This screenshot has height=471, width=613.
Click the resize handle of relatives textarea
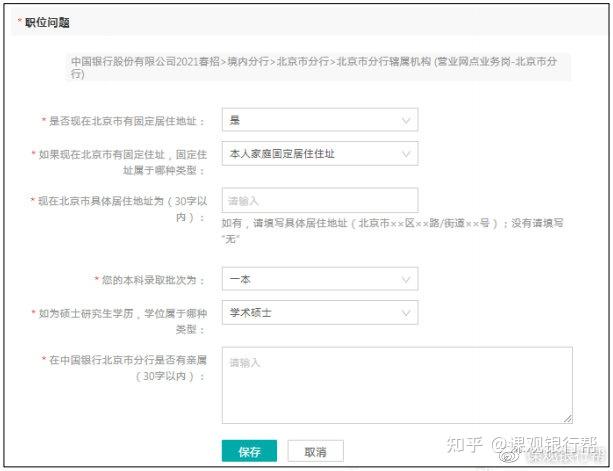click(568, 419)
